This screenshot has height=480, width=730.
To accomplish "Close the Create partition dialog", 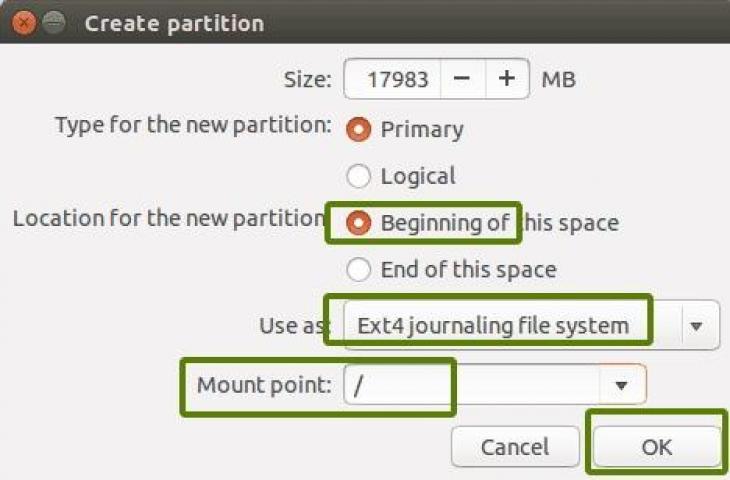I will pos(23,22).
